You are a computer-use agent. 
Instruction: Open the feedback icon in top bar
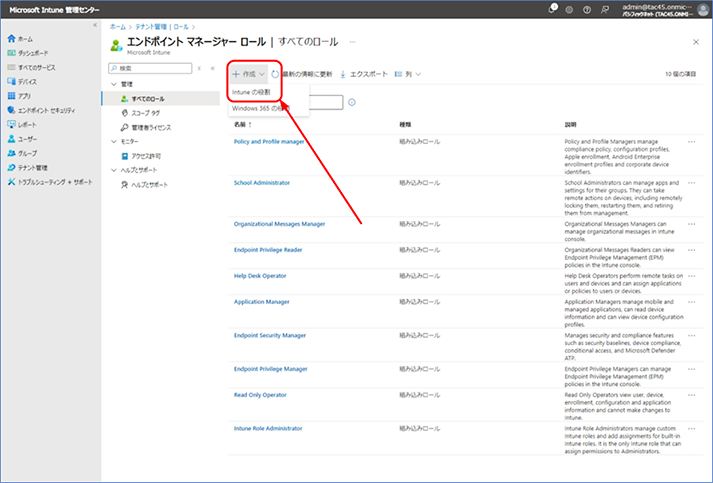pos(604,10)
